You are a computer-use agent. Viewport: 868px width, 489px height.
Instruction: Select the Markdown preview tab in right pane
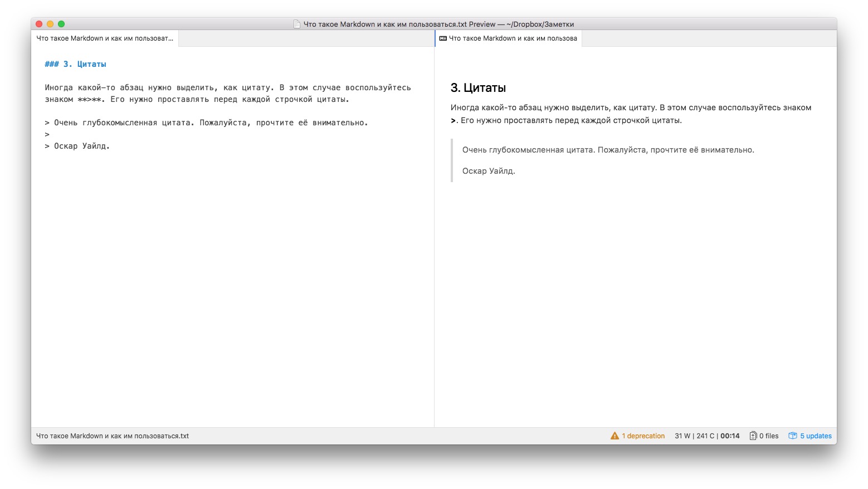pyautogui.click(x=508, y=38)
